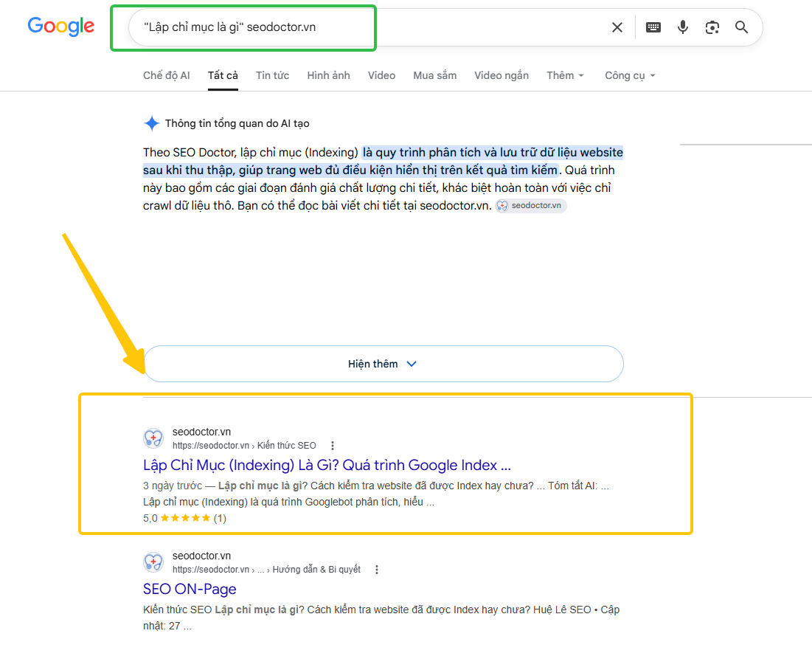Switch to Video ngắn tab

pos(502,76)
